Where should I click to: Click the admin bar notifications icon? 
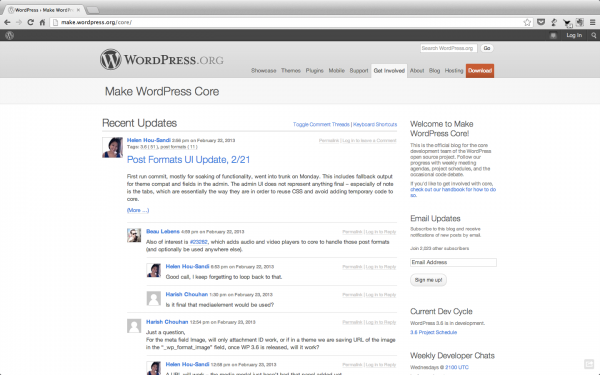[553, 35]
